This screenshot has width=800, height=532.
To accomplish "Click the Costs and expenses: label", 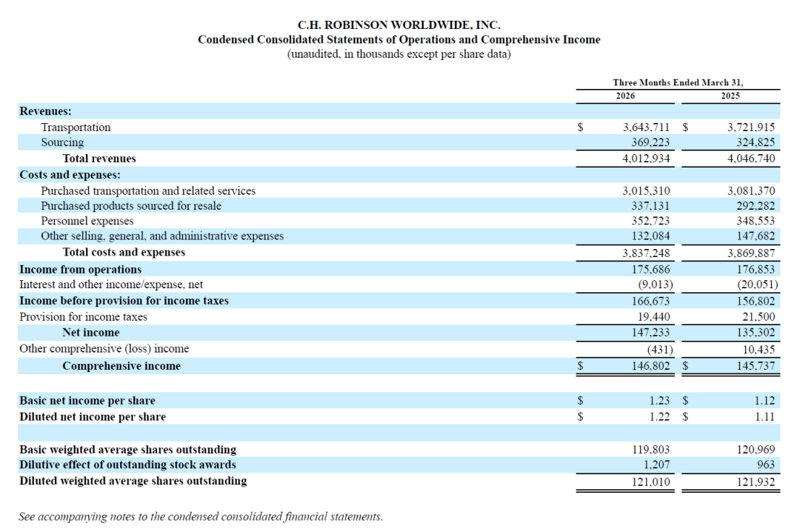I will pyautogui.click(x=70, y=175).
